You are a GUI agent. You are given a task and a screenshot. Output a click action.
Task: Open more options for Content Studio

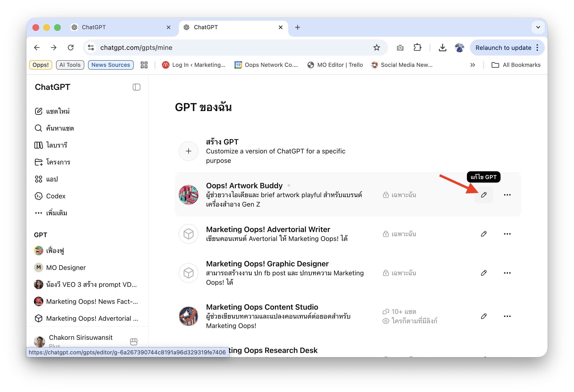507,316
